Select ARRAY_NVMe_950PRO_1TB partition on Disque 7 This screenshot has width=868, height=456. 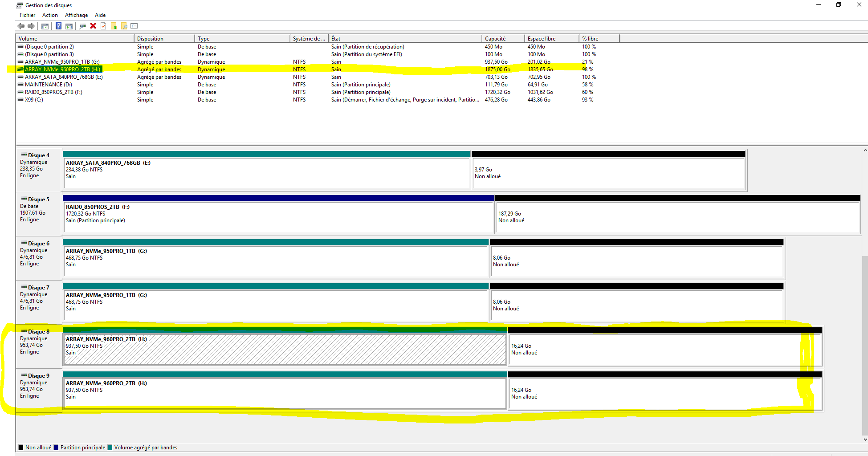pyautogui.click(x=276, y=302)
